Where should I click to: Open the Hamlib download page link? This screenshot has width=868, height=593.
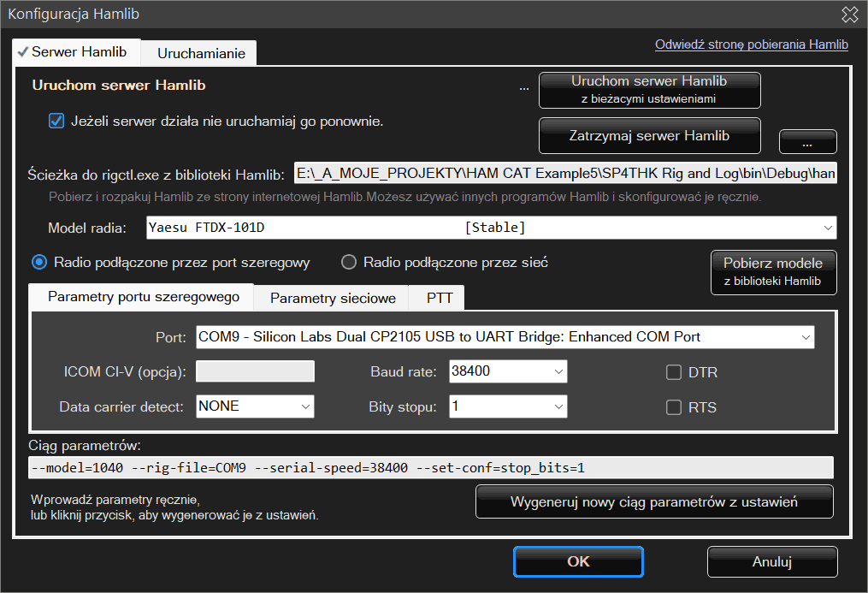click(x=751, y=44)
